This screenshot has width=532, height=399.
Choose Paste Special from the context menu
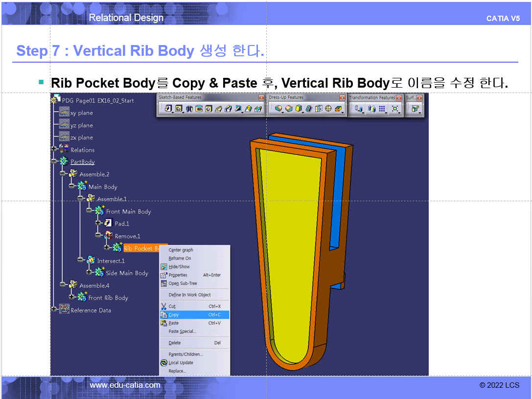pos(182,331)
